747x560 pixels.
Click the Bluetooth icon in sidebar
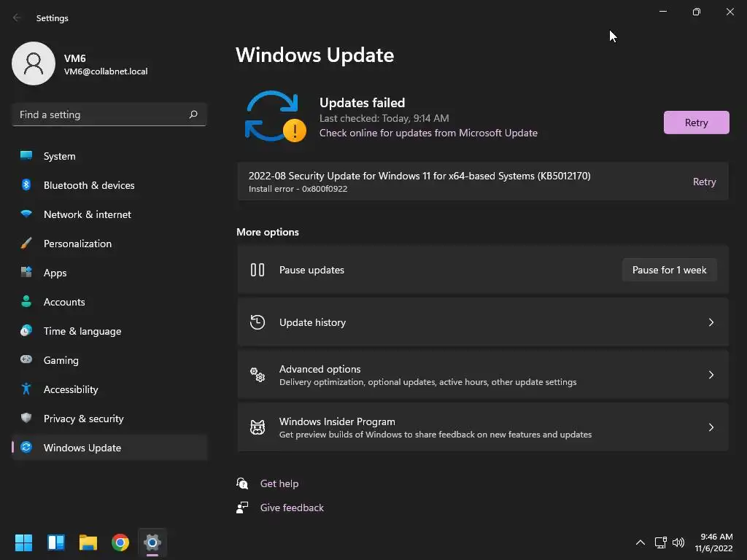click(x=26, y=184)
